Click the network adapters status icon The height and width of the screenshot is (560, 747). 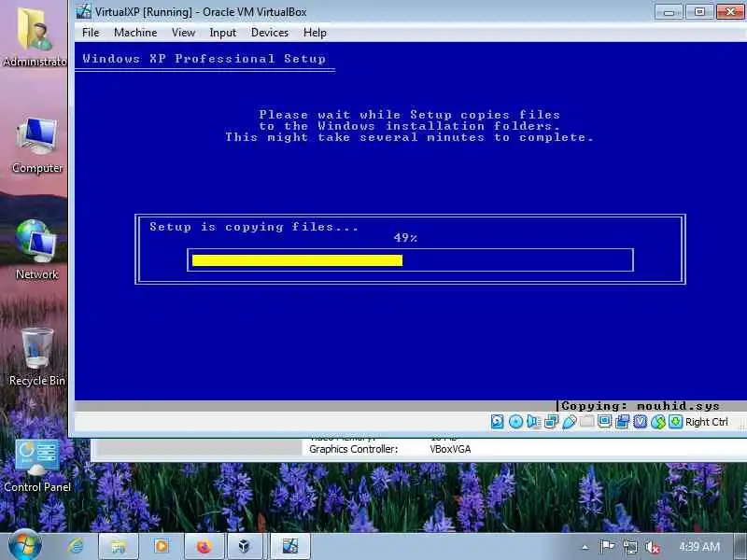point(551,422)
